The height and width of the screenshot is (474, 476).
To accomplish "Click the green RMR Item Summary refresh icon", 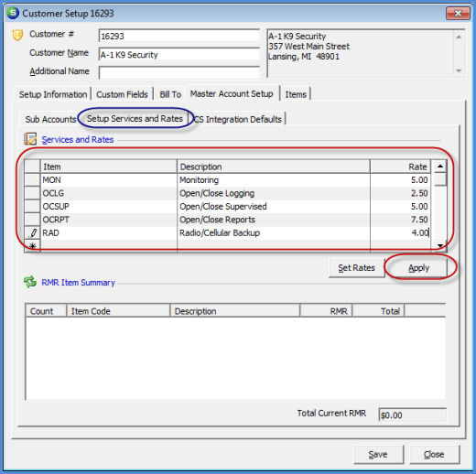I will coord(30,282).
